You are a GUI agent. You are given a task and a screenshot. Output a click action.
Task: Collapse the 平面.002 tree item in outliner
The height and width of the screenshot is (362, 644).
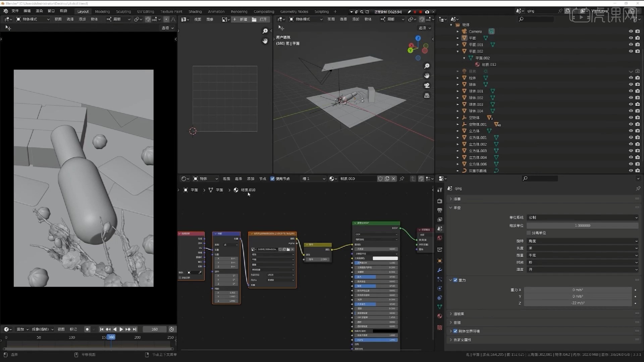click(x=458, y=51)
